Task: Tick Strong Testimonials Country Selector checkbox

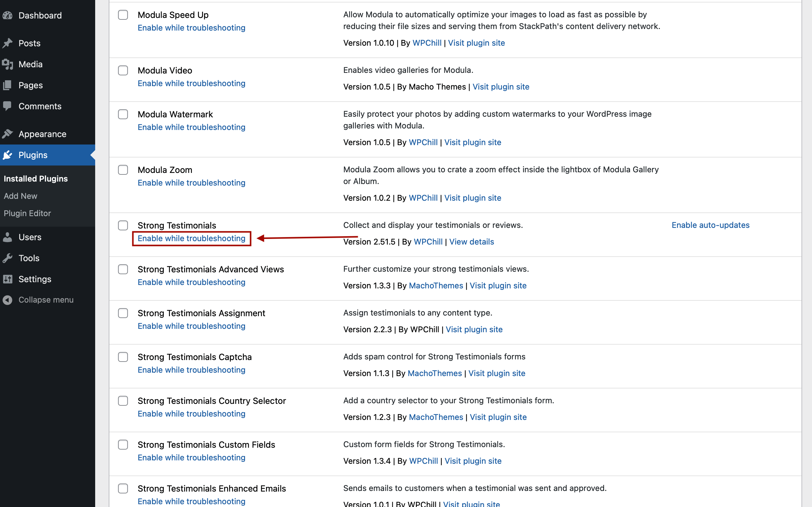Action: click(x=123, y=401)
